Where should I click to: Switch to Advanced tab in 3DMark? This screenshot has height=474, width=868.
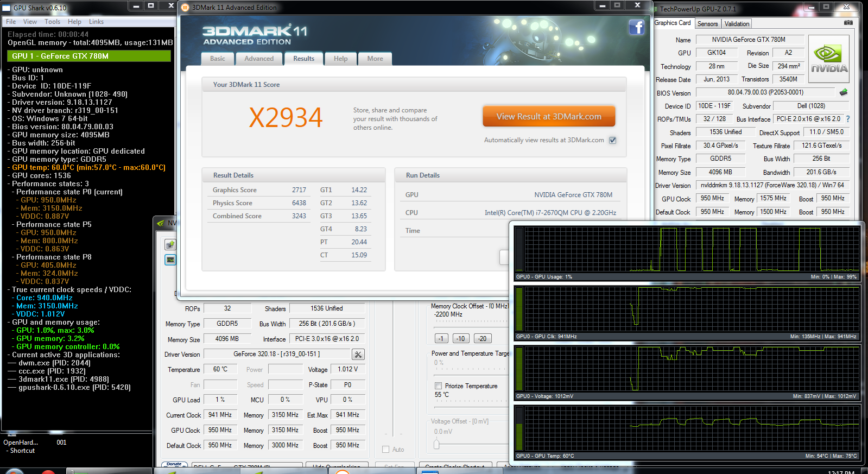tap(259, 59)
